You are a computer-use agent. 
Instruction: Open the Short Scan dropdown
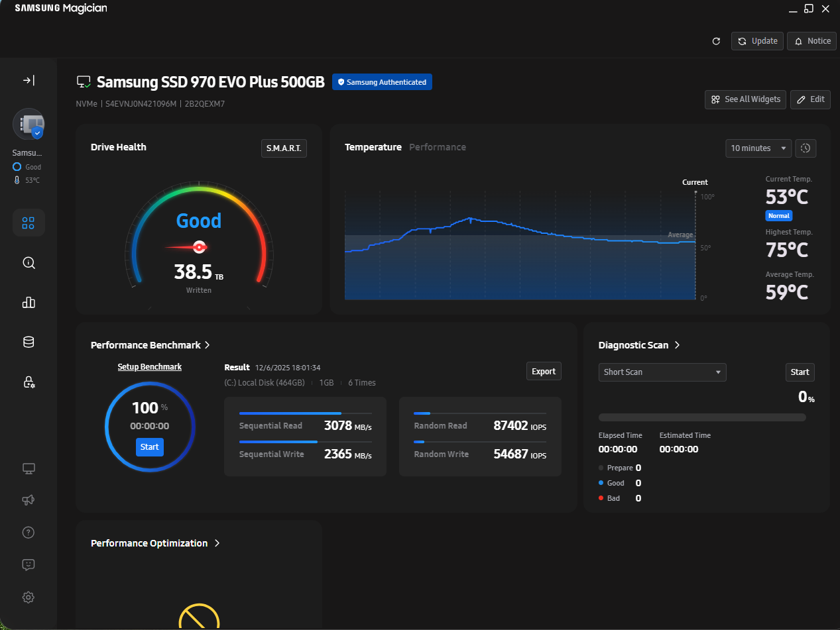[662, 372]
